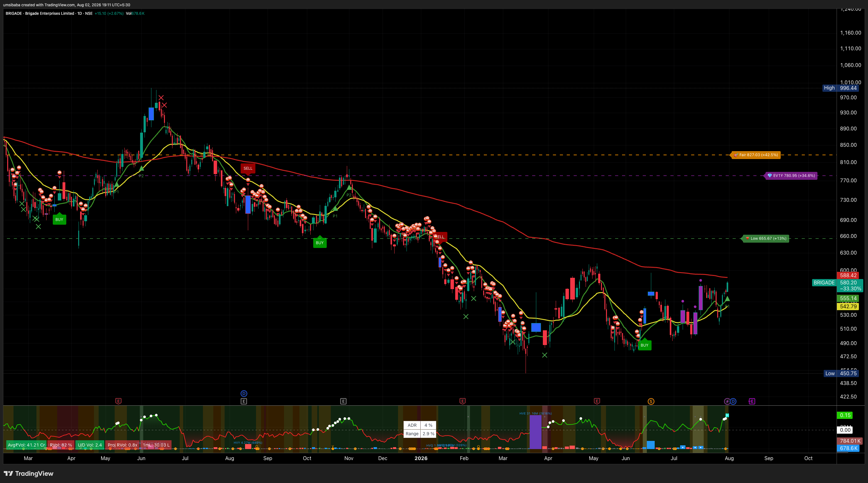Click the High 996.44 price label
Screen dimensions: 868x483
(x=841, y=88)
